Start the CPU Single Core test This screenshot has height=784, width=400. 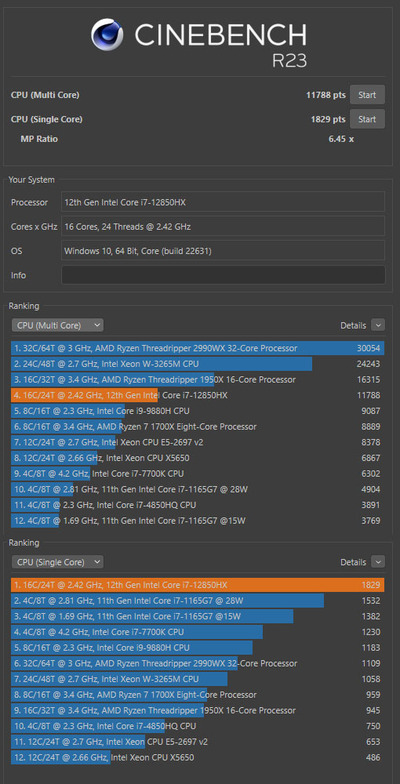367,119
